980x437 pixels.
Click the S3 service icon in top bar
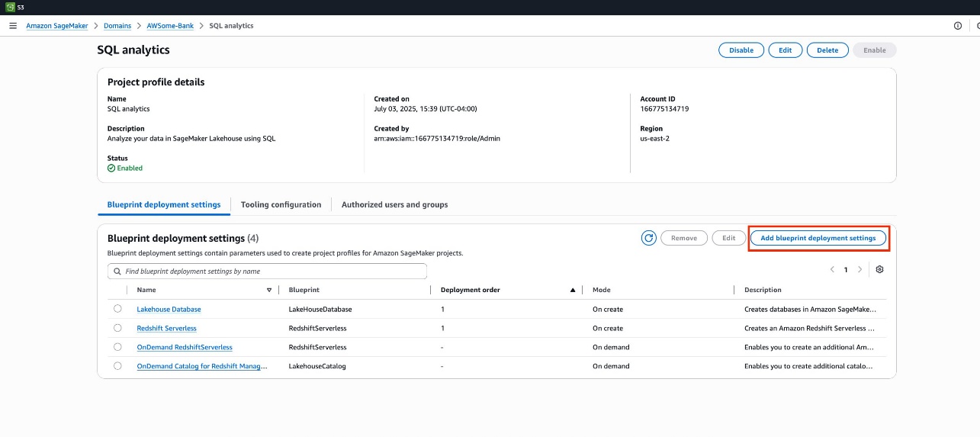(11, 7)
